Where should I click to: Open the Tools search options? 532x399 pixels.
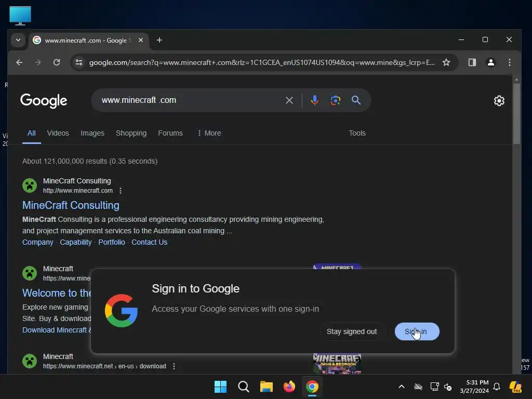click(x=357, y=133)
